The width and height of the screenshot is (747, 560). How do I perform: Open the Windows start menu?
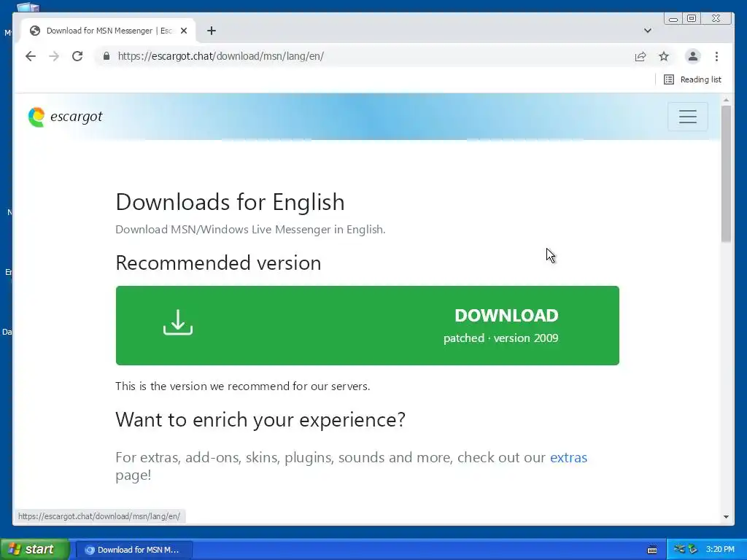click(34, 550)
